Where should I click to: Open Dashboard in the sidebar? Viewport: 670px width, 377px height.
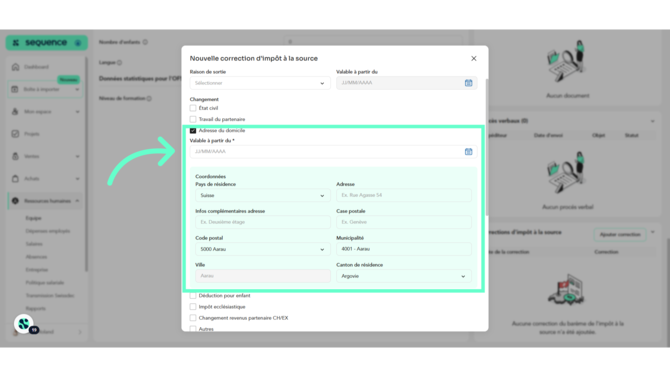[x=36, y=67]
